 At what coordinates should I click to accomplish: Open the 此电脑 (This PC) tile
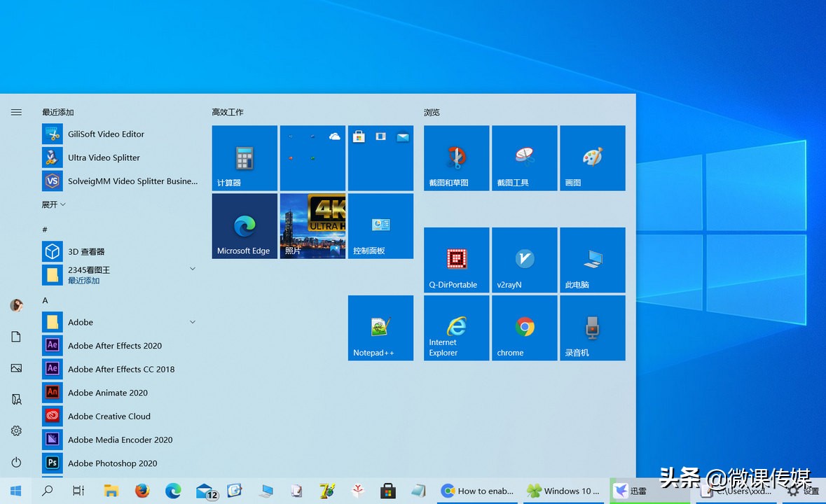pos(592,260)
